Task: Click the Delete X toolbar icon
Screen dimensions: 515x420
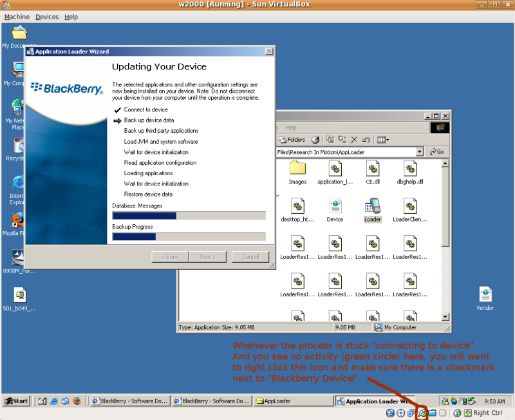Action: (354, 140)
